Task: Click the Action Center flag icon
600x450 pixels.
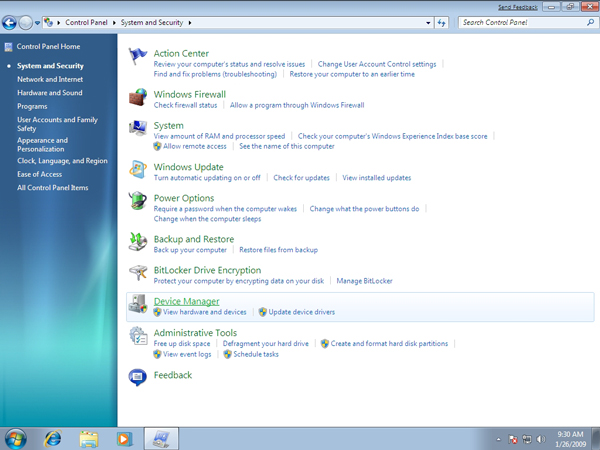Action: pos(138,58)
